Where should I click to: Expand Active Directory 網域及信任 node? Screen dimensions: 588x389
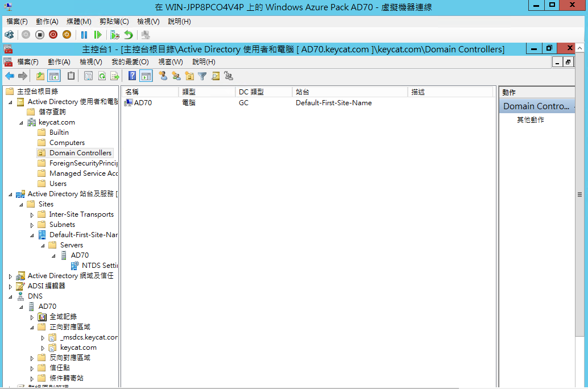click(x=10, y=276)
